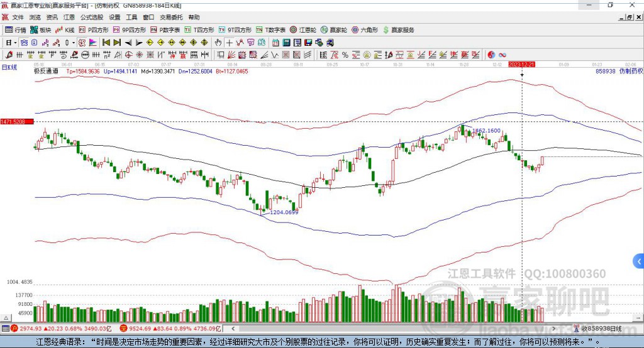Click the 极反通道 indicator label
The image size is (644, 348).
coord(46,72)
